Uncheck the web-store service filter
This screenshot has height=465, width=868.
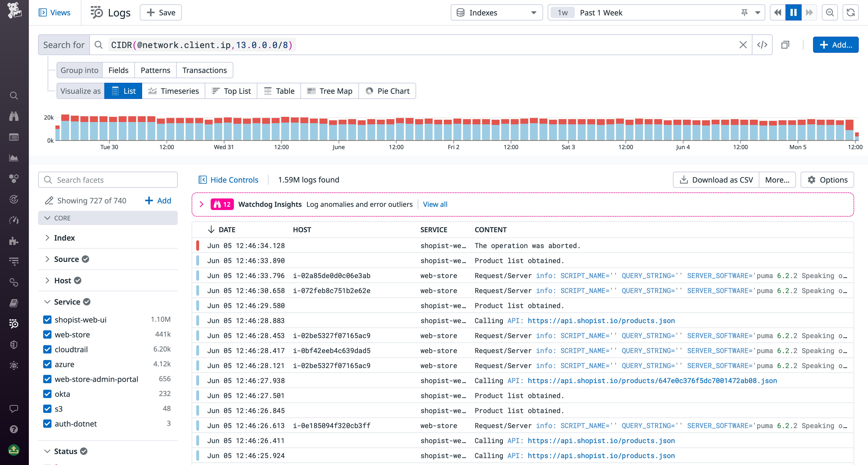(x=47, y=335)
